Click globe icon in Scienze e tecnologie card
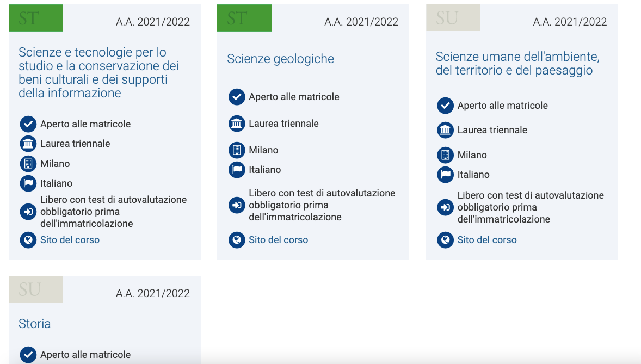 point(28,239)
